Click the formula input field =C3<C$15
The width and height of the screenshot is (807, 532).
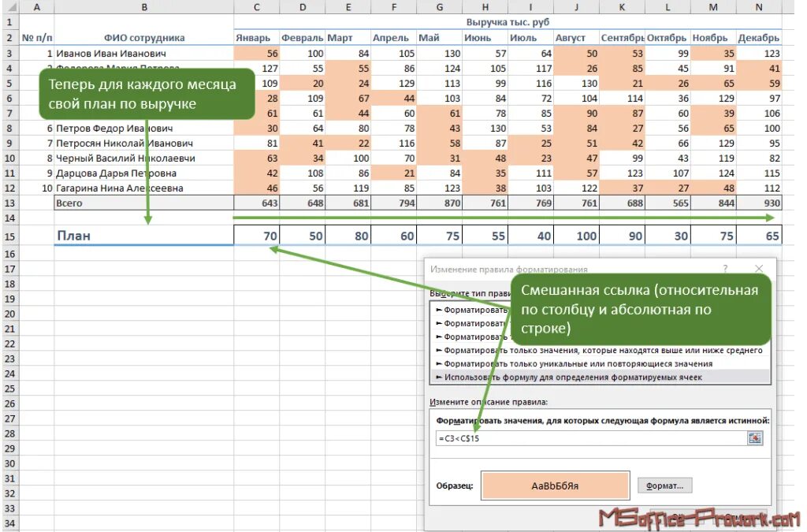(x=591, y=438)
